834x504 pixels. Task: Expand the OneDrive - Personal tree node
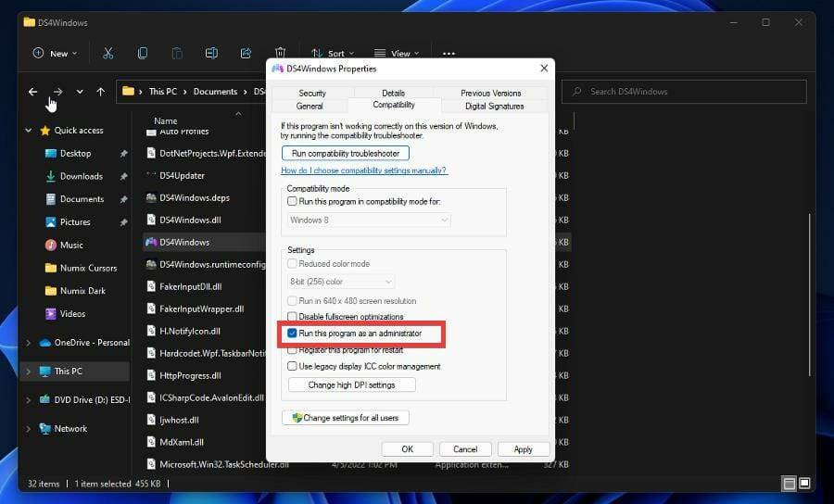tap(29, 343)
